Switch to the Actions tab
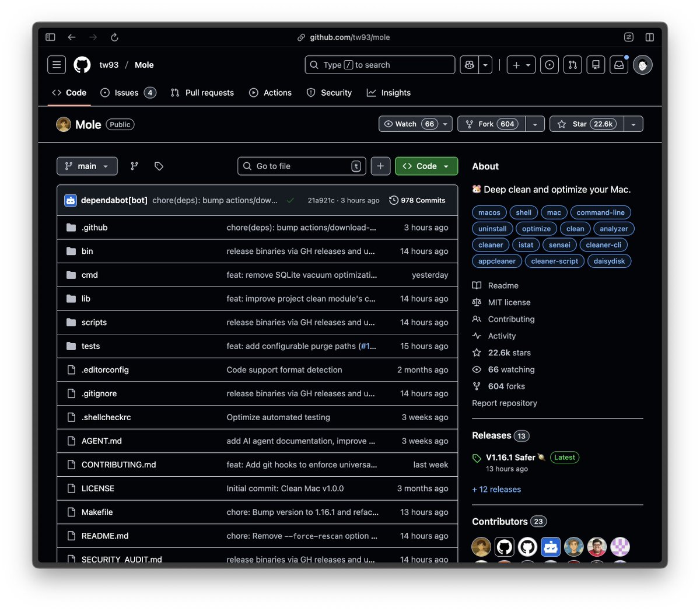700x611 pixels. (271, 93)
